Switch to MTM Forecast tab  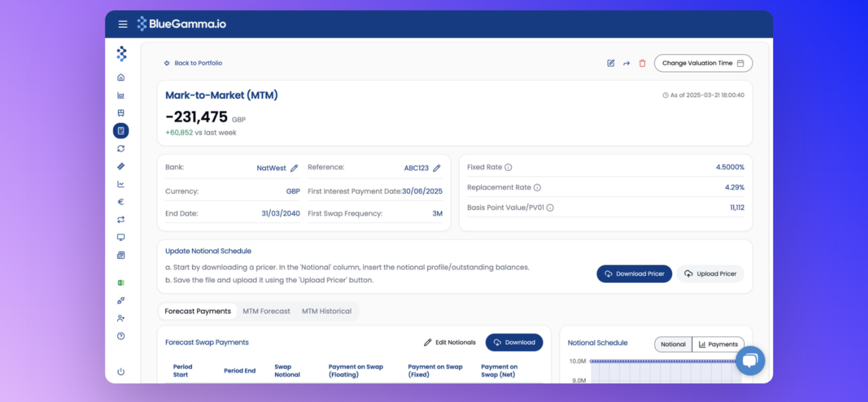266,311
